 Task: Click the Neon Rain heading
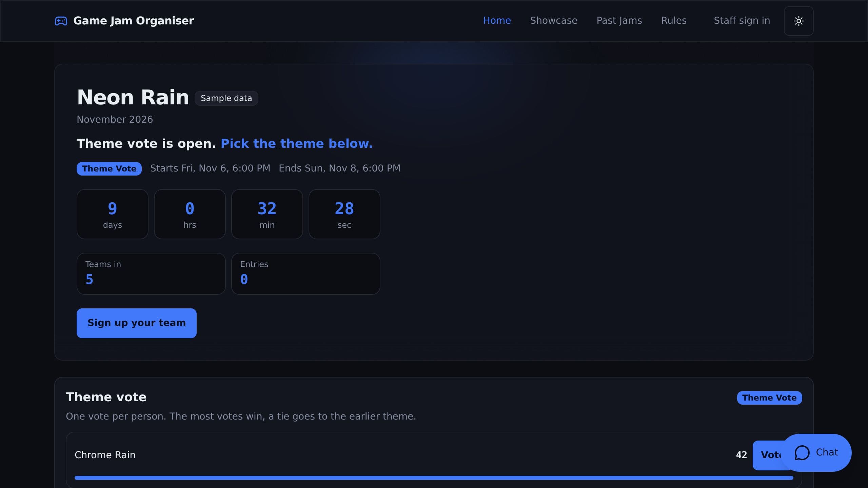tap(133, 98)
